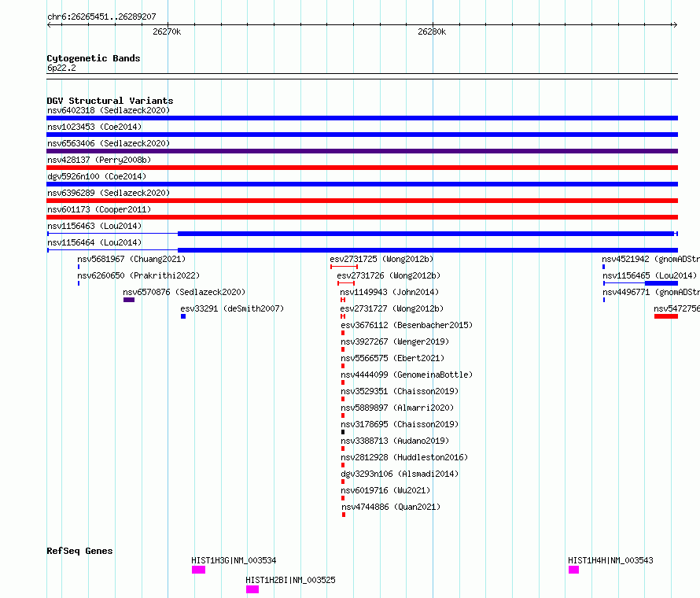Select the nsv6396289 (Sedlazeck2020) red bar
Viewport: 700px width, 598px height.
coord(362,201)
